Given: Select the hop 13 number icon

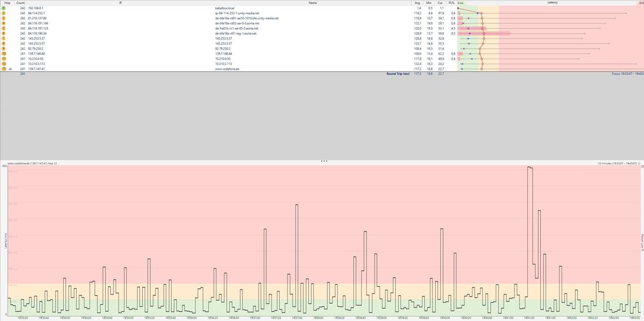Looking at the screenshot, I should coord(3,68).
